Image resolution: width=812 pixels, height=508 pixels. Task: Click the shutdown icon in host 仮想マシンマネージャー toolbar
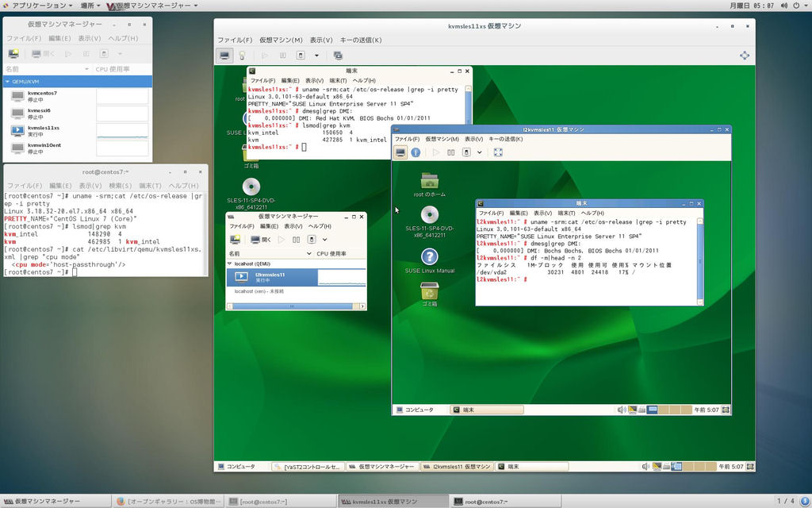[104, 53]
